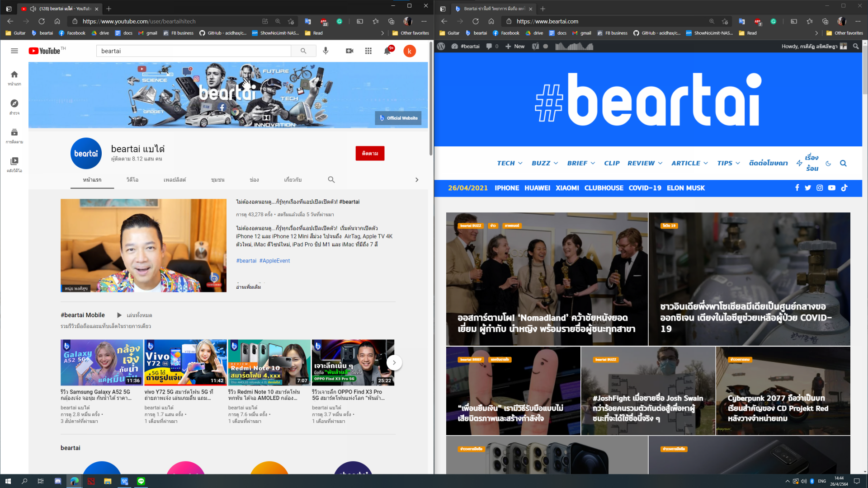Open vivo Y72 5G video thumbnail
This screenshot has width=868, height=488.
185,362
